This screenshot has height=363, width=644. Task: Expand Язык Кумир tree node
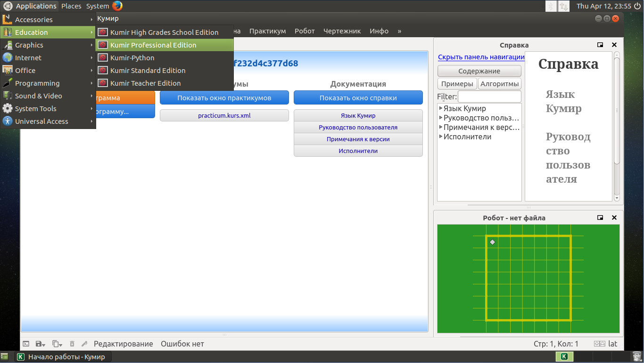[441, 108]
